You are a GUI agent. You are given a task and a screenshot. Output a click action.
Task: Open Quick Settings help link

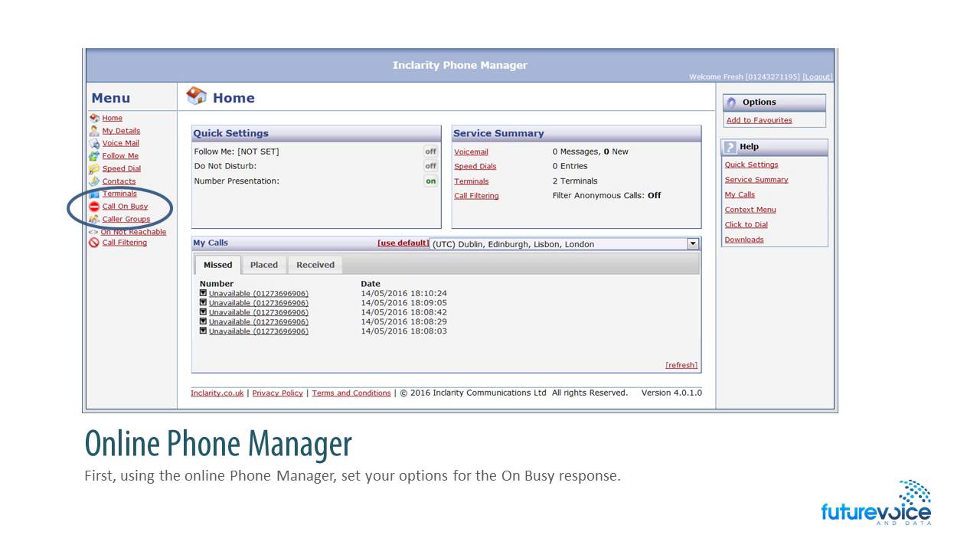pyautogui.click(x=751, y=165)
